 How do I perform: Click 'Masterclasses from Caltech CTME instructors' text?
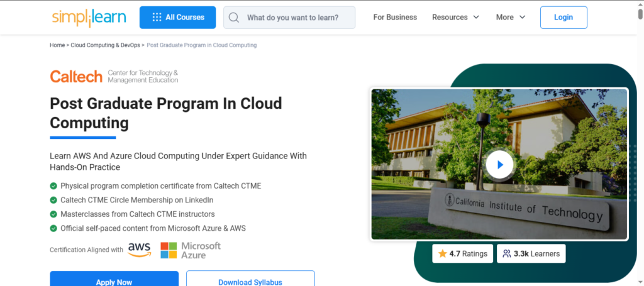tap(138, 214)
